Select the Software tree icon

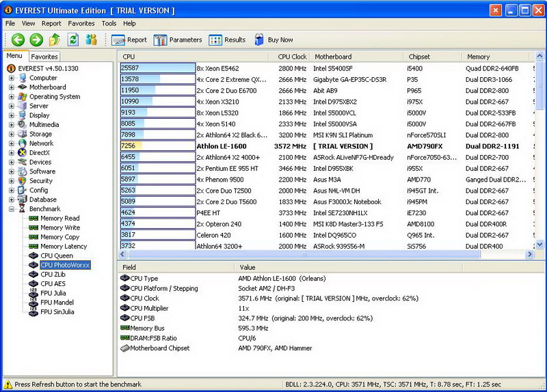(x=23, y=171)
